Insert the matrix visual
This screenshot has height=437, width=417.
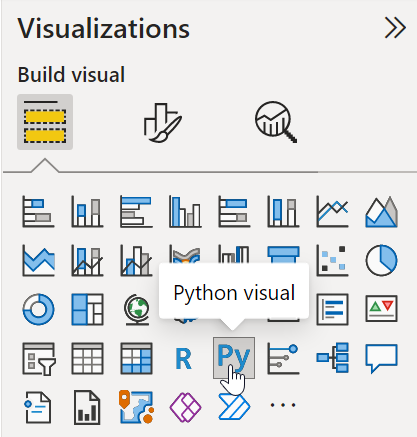click(136, 358)
